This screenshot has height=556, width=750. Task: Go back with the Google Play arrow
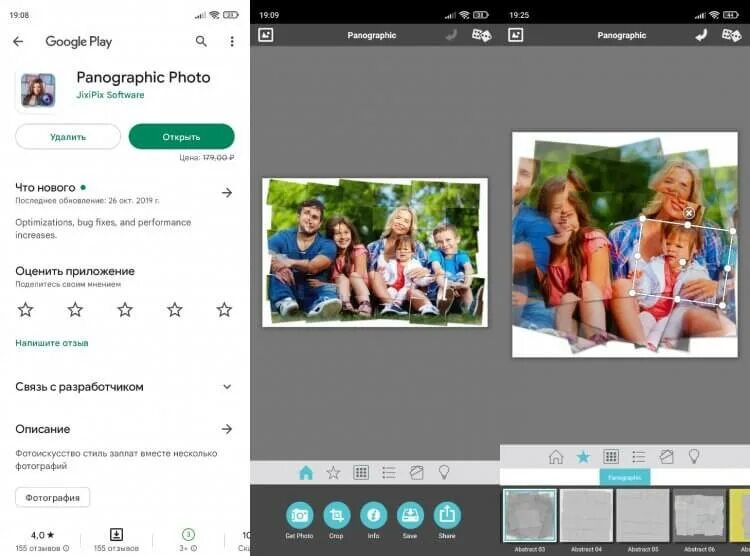coord(18,42)
